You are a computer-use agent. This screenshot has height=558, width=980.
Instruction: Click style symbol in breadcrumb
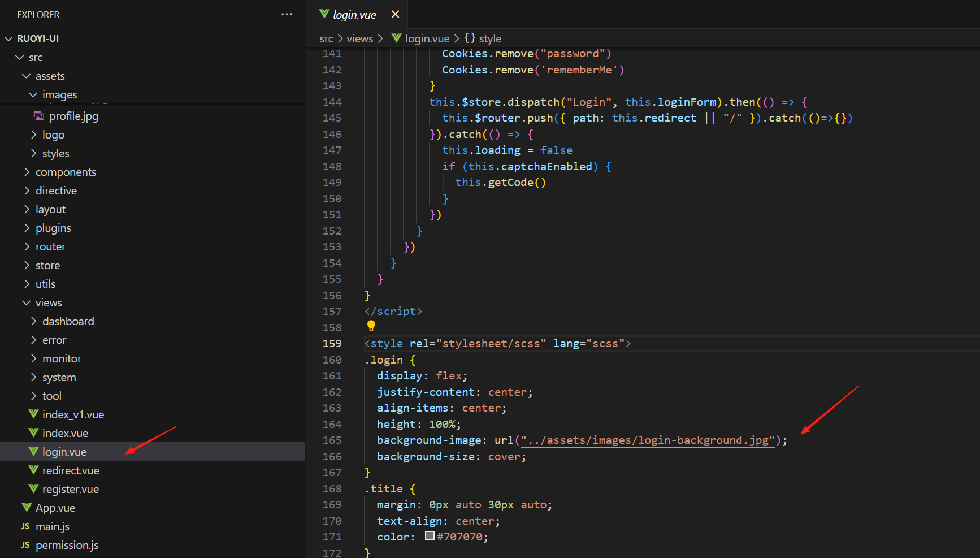pyautogui.click(x=489, y=38)
